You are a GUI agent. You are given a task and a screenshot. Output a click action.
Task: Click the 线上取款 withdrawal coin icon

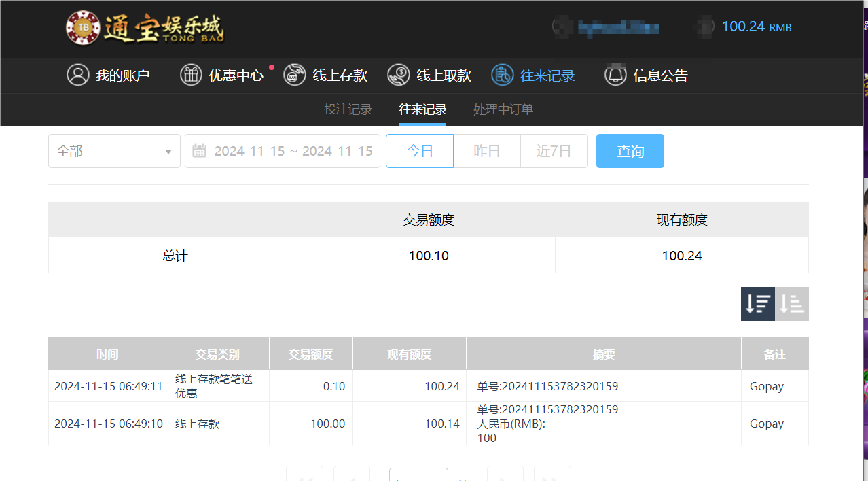coord(398,75)
